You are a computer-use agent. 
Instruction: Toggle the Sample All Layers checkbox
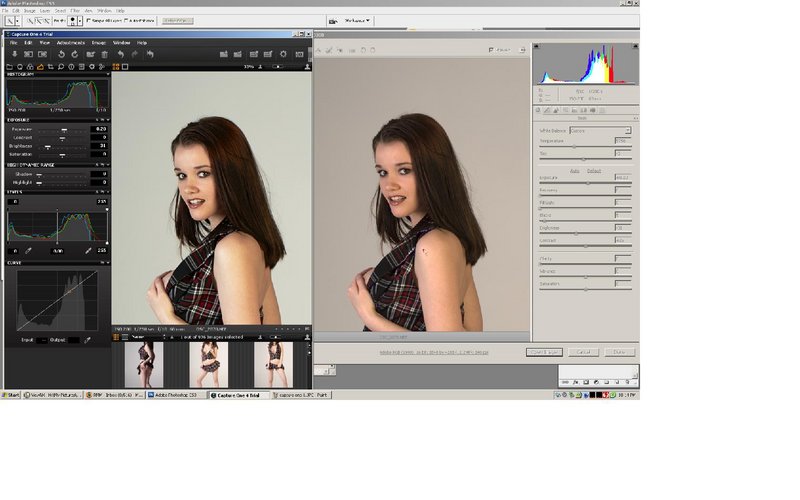click(88, 20)
